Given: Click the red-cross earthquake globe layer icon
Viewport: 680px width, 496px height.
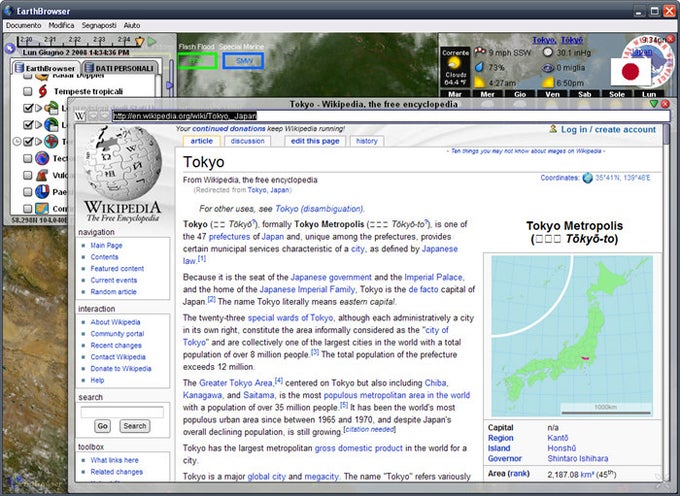Looking at the screenshot, I should coord(51,141).
